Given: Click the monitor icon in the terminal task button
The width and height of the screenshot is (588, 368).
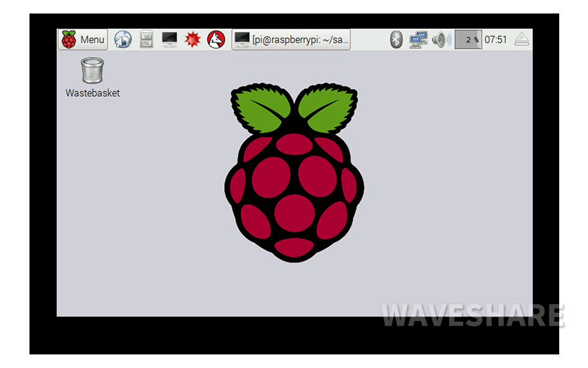Looking at the screenshot, I should pos(242,40).
